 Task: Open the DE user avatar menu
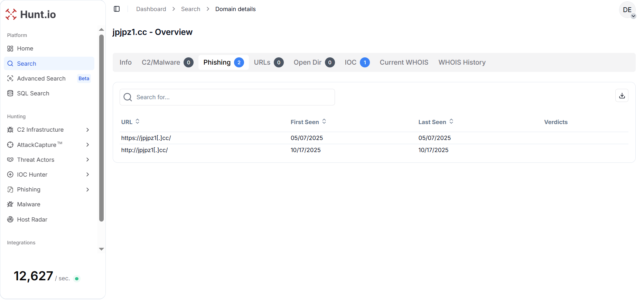pos(627,10)
